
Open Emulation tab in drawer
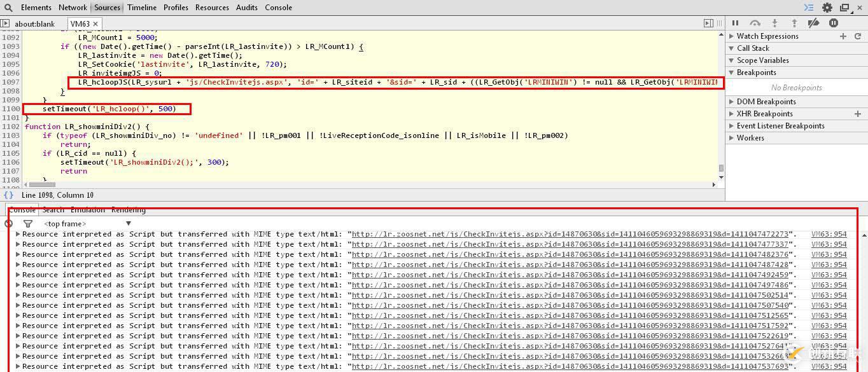[x=88, y=210]
